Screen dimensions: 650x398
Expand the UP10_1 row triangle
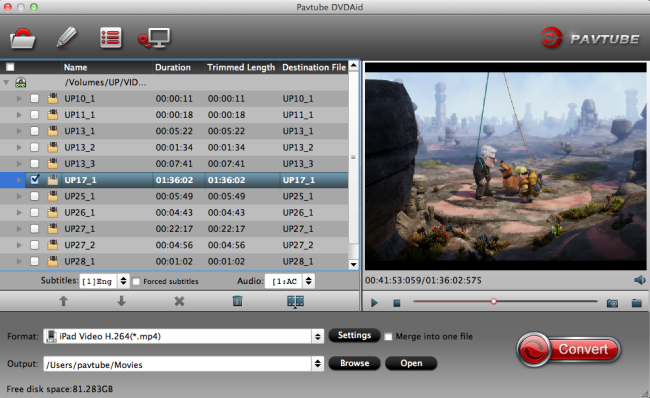click(x=19, y=99)
